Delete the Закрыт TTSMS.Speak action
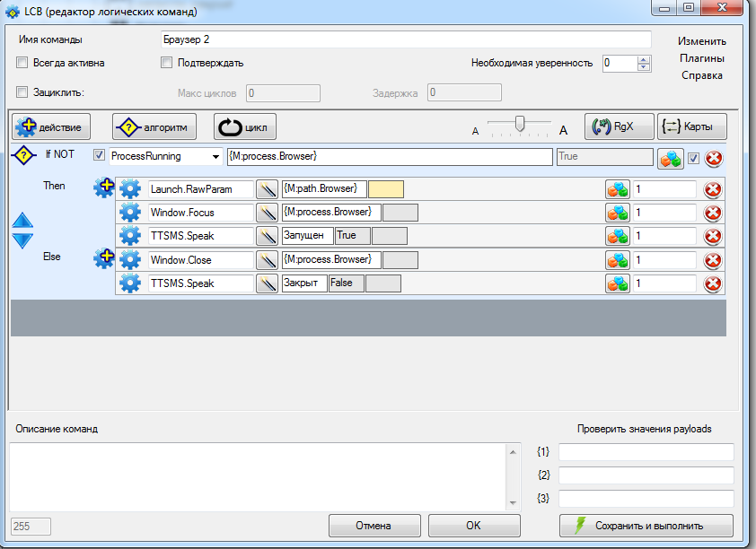The image size is (756, 549). pyautogui.click(x=713, y=283)
